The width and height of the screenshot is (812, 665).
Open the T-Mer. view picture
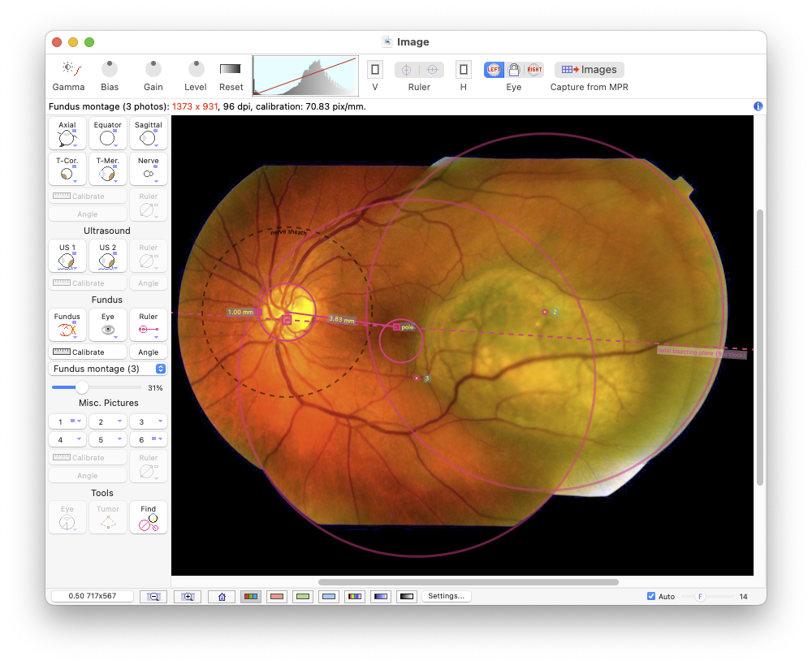pyautogui.click(x=108, y=169)
